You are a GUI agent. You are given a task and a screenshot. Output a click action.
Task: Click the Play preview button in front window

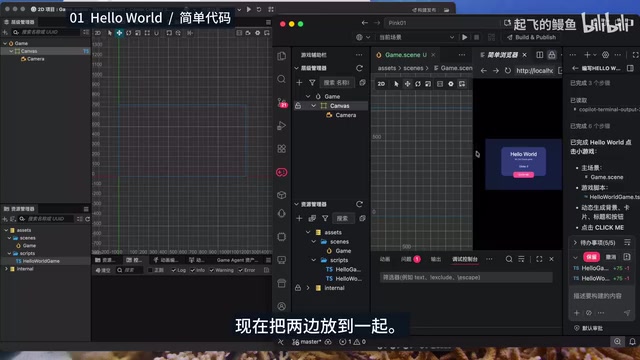464,37
